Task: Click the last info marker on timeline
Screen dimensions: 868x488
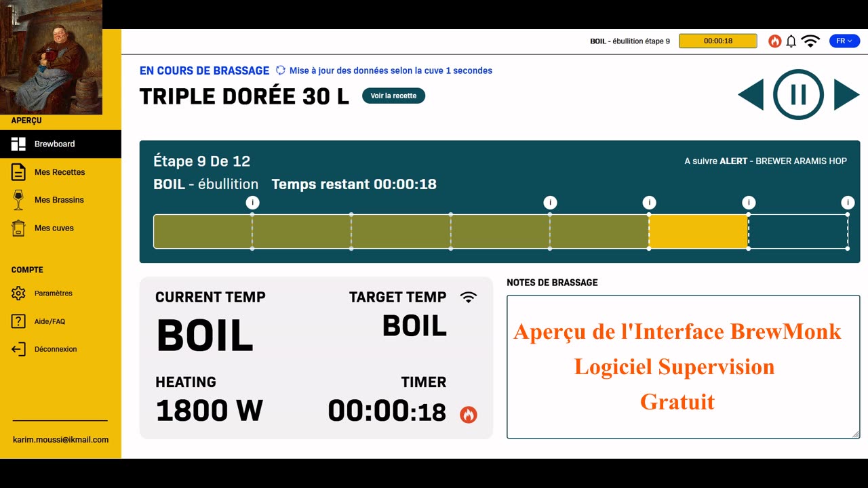Action: tap(848, 202)
